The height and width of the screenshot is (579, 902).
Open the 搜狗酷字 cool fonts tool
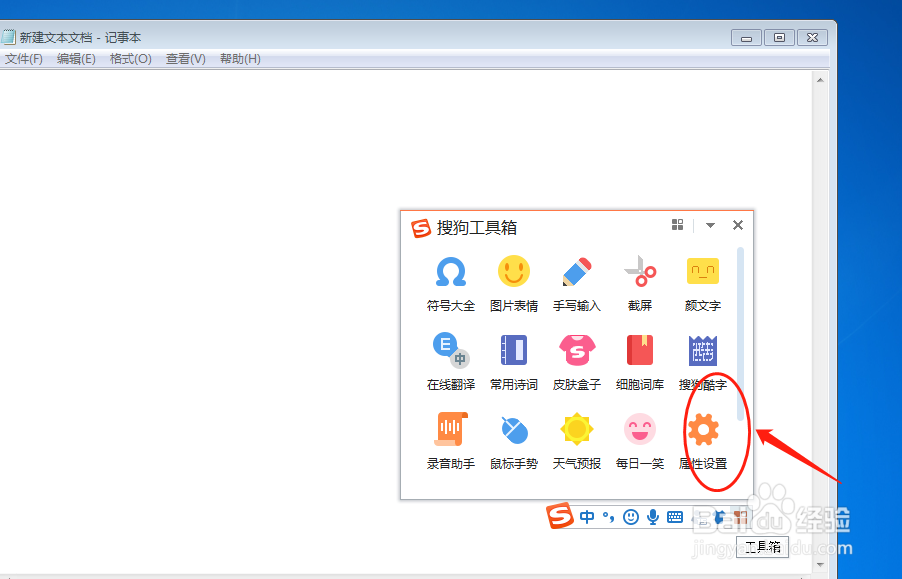[x=703, y=363]
